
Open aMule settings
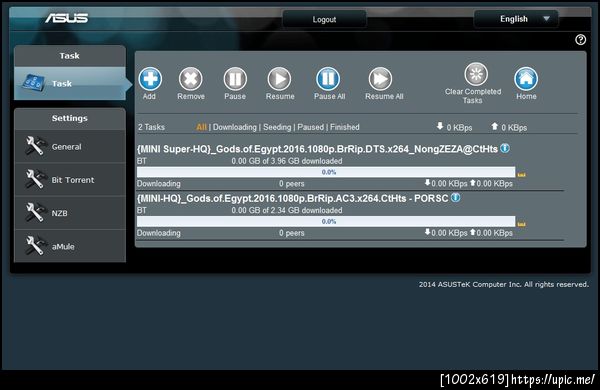tap(70, 246)
